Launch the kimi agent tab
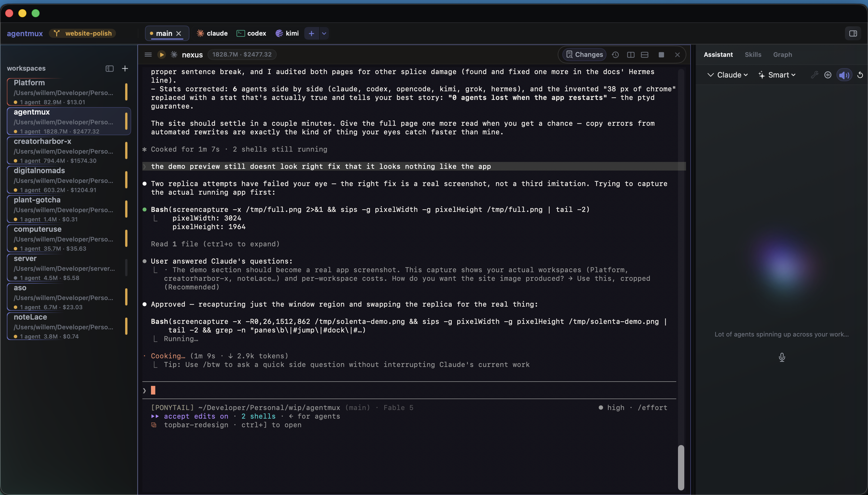This screenshot has height=495, width=868. (x=288, y=33)
